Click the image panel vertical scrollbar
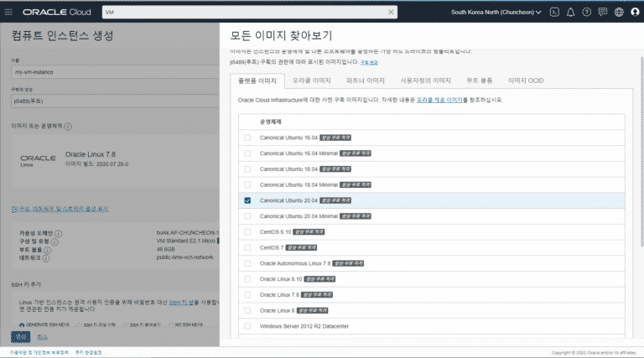 tap(641, 152)
